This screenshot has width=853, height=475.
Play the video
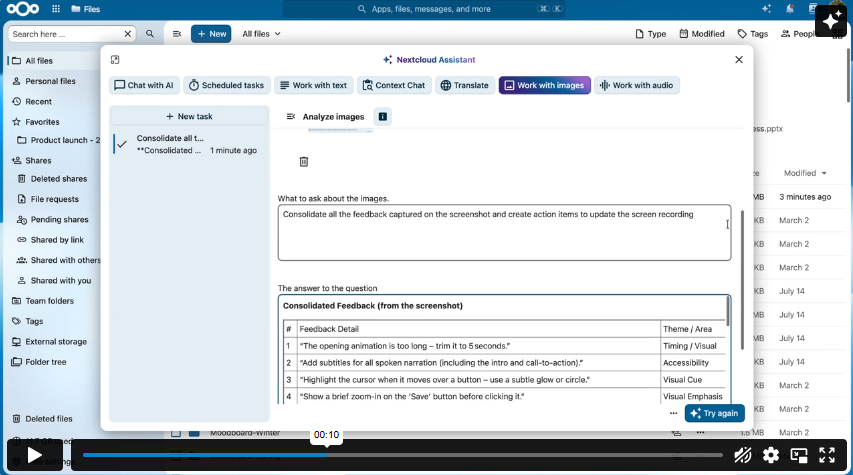(x=34, y=455)
